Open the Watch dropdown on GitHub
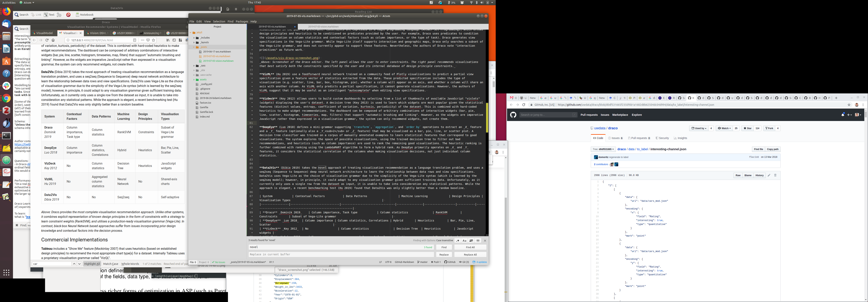Screen dimensions: 868x302 (724, 128)
